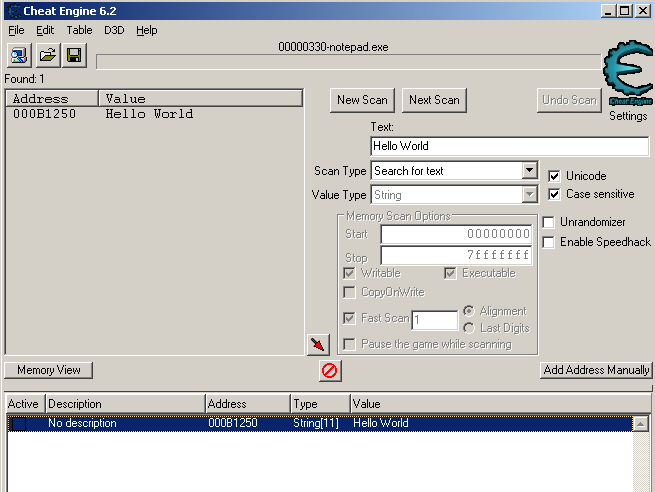
Task: Click the scan progress bar
Action: point(350,62)
